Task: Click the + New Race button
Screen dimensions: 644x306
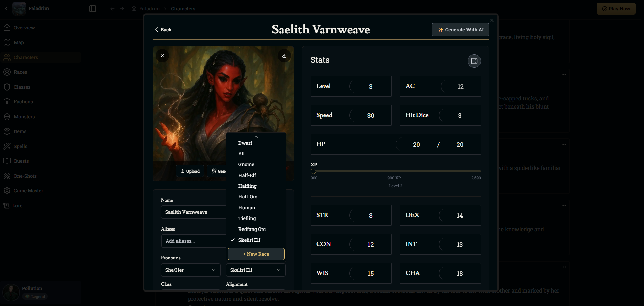Action: 256,254
